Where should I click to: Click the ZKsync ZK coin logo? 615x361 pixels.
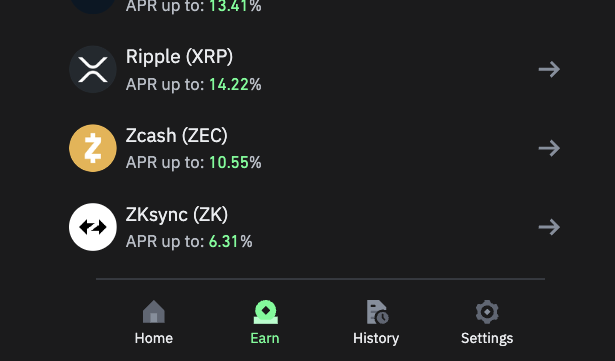(x=93, y=227)
